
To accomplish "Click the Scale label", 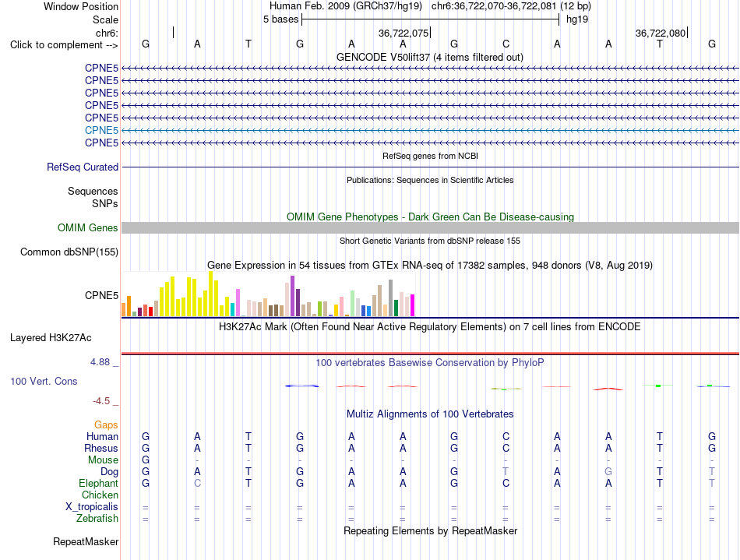I will [x=105, y=19].
